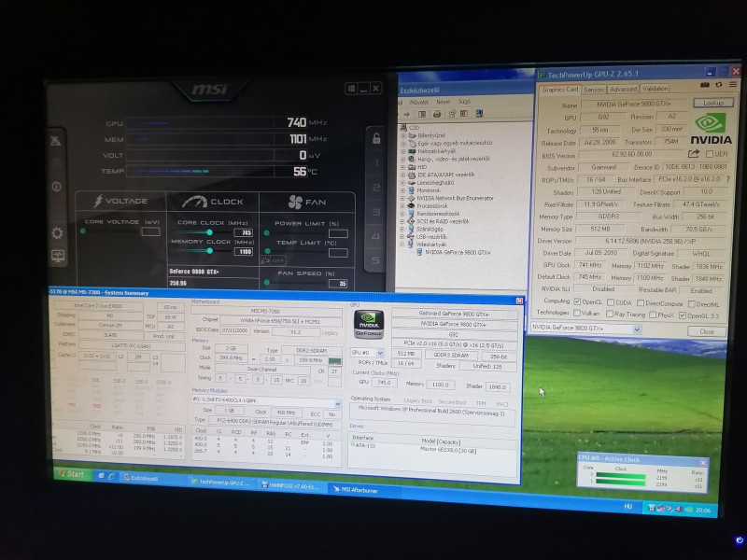This screenshot has height=560, width=747.
Task: Click the Lookup button in GPU-Z
Action: (712, 103)
